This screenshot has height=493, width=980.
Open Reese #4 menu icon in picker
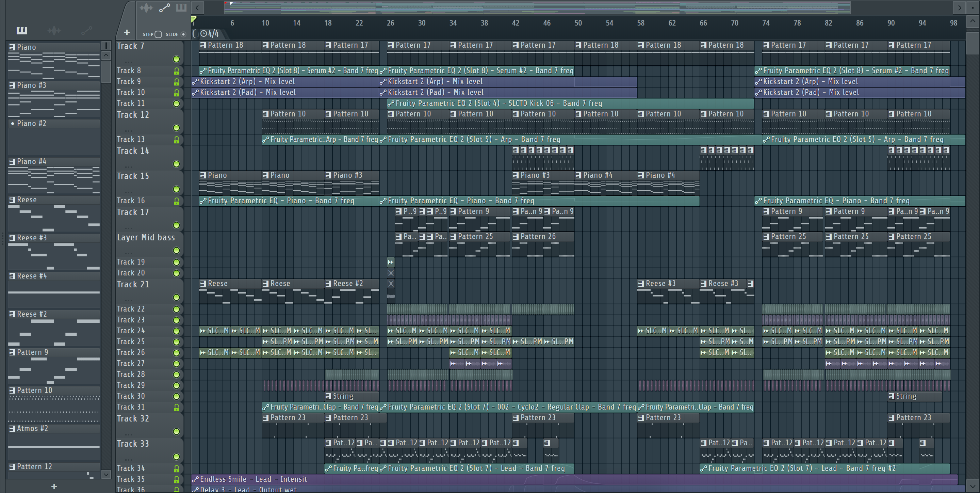pos(12,276)
